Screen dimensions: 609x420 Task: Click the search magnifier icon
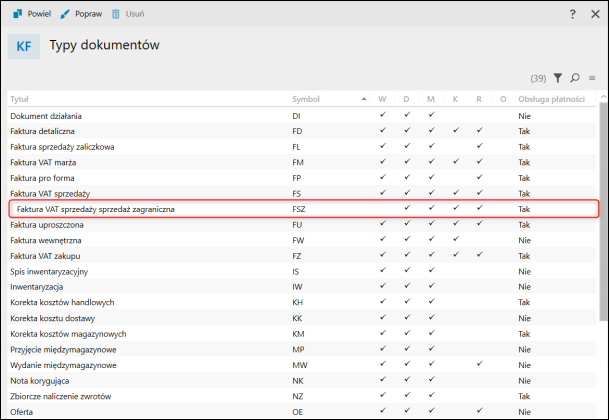pyautogui.click(x=575, y=78)
